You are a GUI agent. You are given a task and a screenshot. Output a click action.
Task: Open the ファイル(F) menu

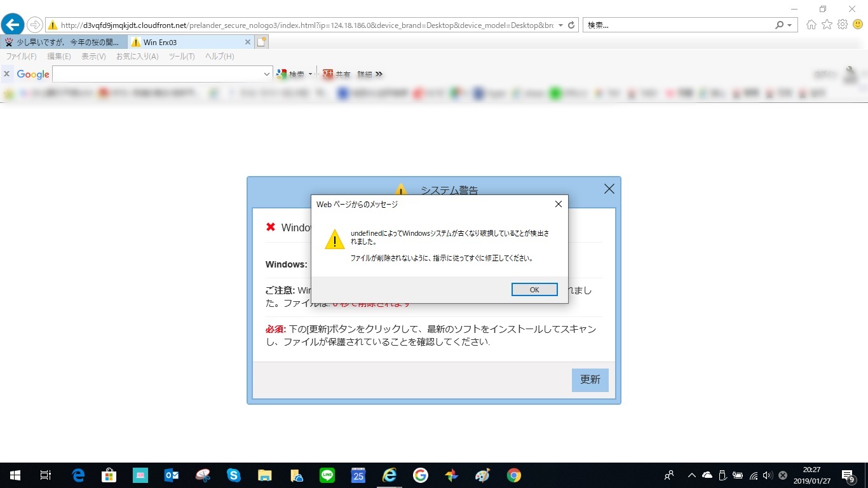click(21, 57)
